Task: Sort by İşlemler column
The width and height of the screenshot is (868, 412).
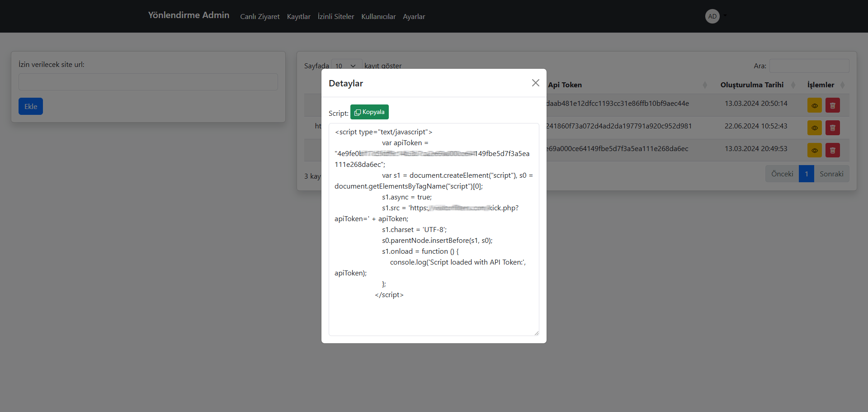Action: click(821, 85)
